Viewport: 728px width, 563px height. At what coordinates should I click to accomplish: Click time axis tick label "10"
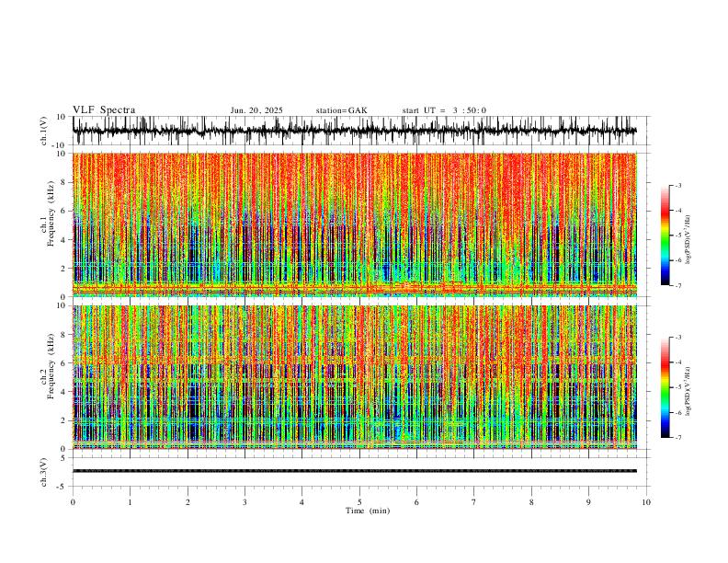[646, 502]
